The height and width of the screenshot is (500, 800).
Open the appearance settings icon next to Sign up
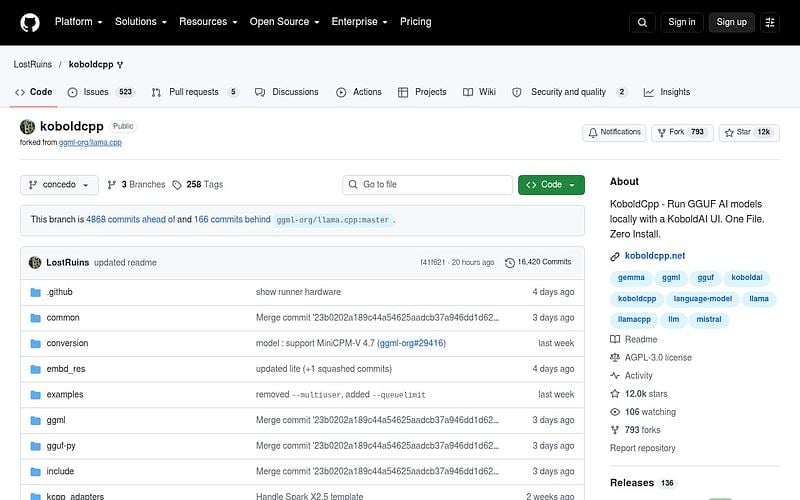(770, 22)
